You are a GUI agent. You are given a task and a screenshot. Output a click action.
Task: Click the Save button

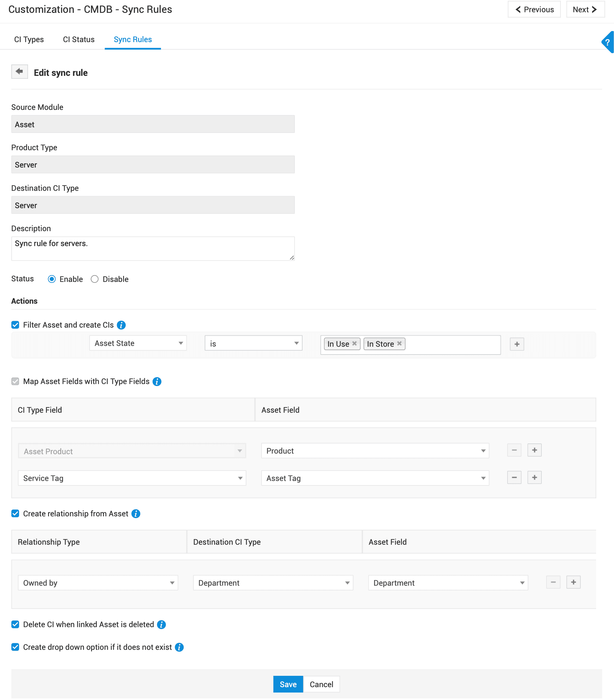pos(288,684)
